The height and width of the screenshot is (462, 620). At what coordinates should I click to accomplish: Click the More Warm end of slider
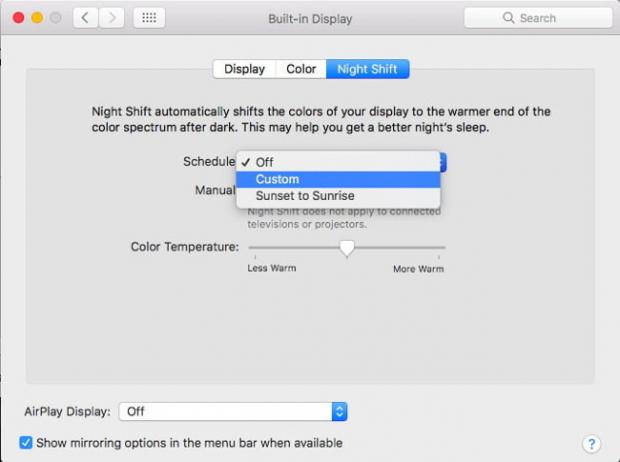(443, 248)
